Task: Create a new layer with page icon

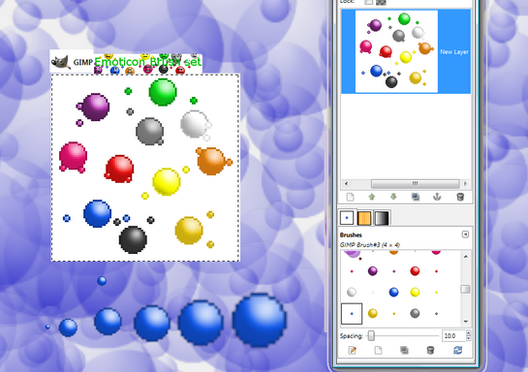Action: [x=350, y=197]
